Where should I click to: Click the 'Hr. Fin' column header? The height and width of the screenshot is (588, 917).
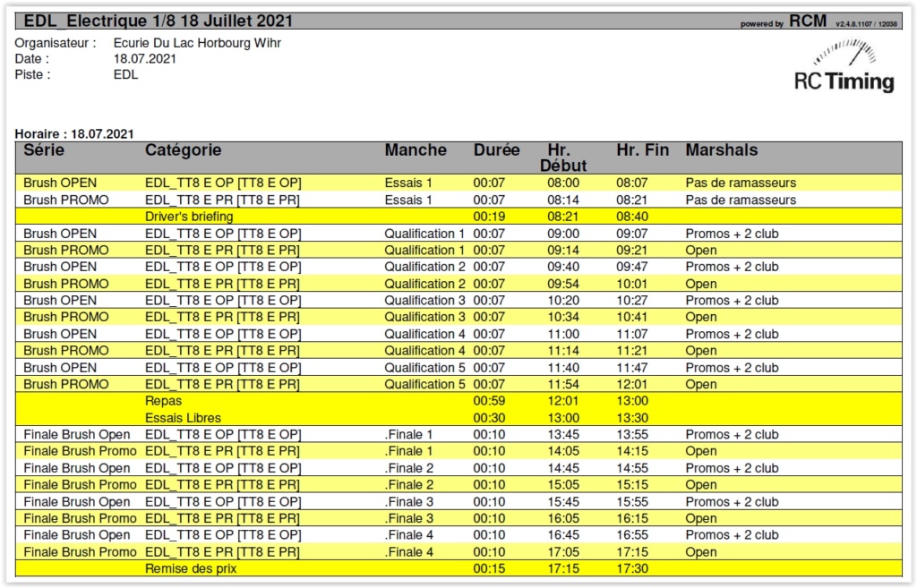642,150
